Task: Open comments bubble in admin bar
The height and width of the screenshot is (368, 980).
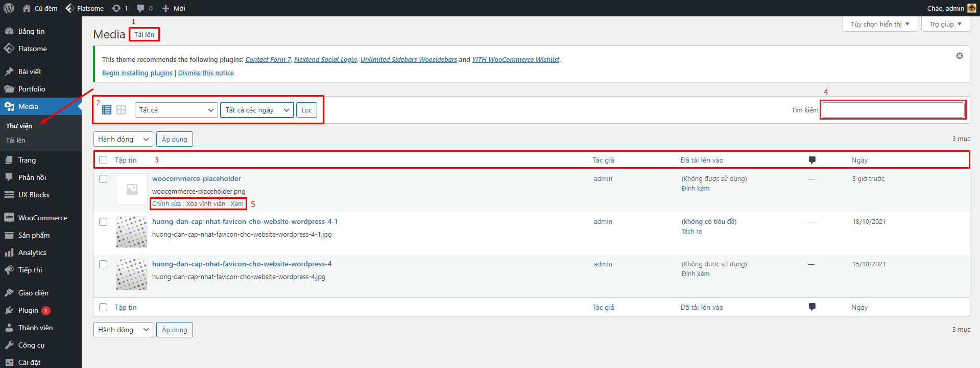Action: point(145,8)
